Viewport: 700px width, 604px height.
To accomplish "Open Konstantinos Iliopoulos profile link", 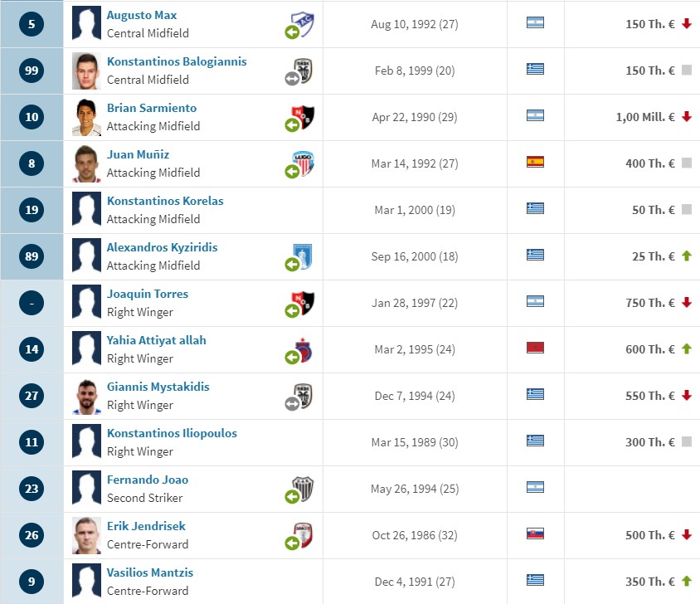I will (x=172, y=433).
